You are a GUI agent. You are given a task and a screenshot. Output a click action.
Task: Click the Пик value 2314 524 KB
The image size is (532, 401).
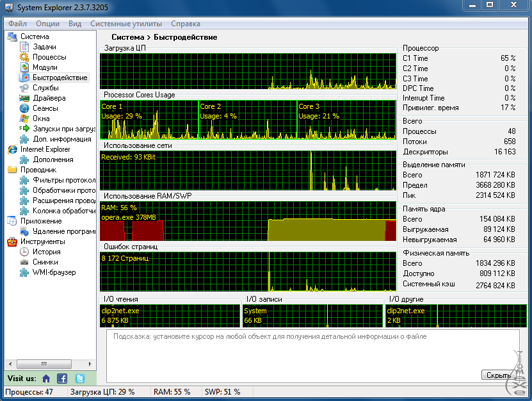tap(496, 195)
